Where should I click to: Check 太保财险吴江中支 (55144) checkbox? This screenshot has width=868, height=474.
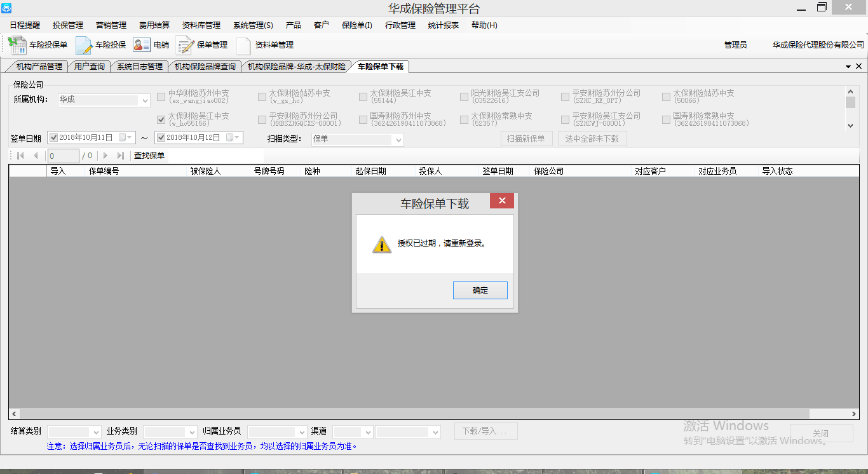pyautogui.click(x=363, y=97)
